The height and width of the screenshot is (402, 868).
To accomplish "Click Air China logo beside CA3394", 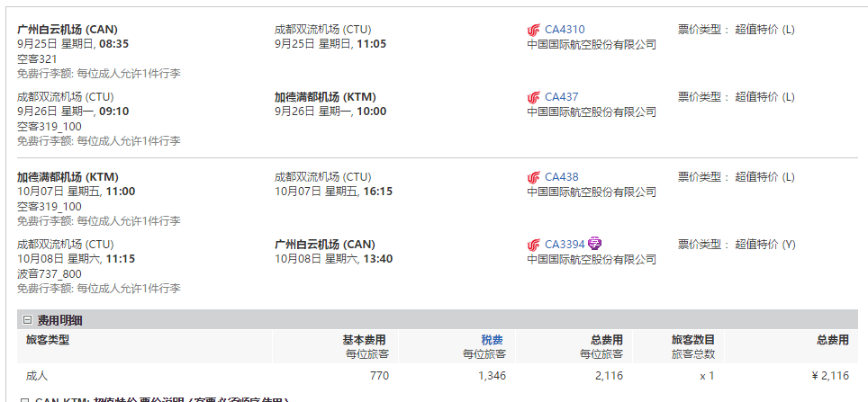I will 533,245.
